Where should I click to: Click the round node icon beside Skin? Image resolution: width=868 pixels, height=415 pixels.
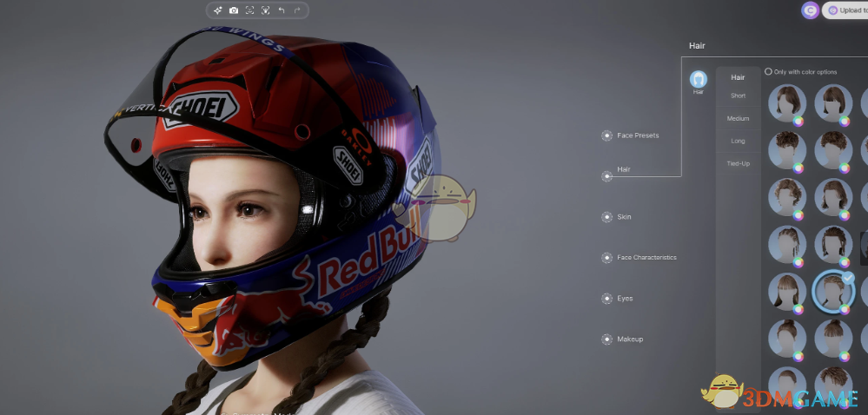coord(606,217)
